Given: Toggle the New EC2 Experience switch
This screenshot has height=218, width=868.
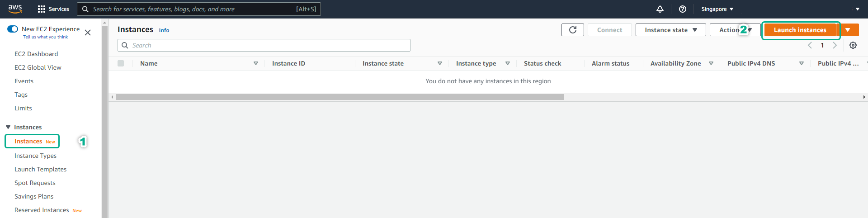Looking at the screenshot, I should (x=13, y=29).
